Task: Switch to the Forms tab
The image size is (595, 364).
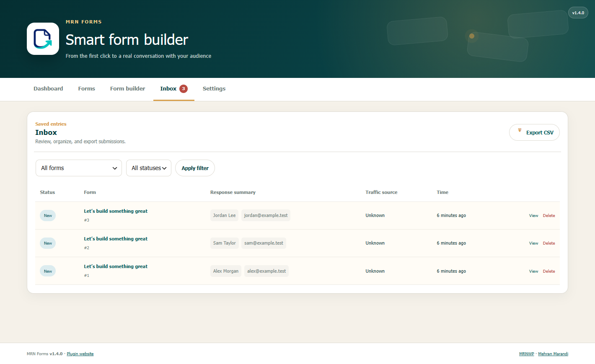Action: (x=86, y=89)
